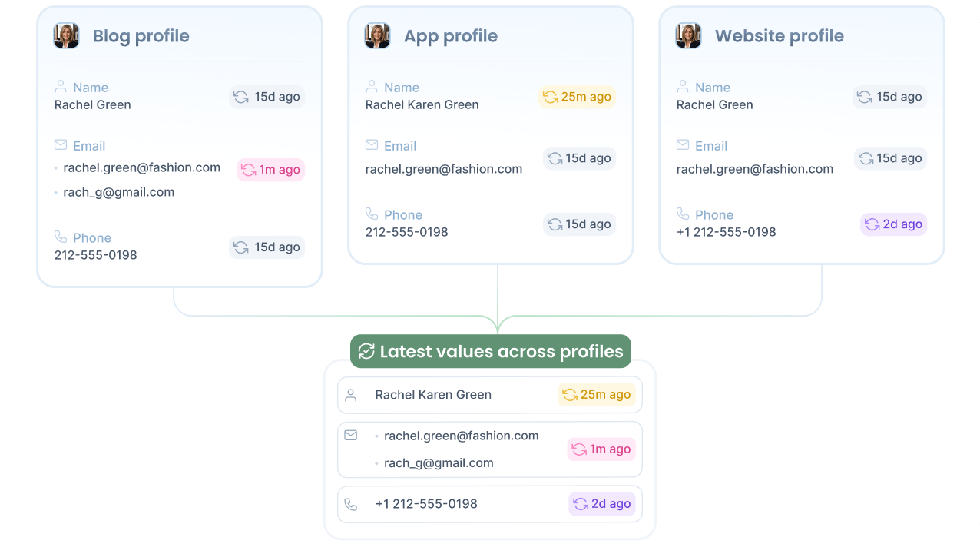
Task: Click the 15d ago badge for App profile Phone
Action: (x=579, y=224)
